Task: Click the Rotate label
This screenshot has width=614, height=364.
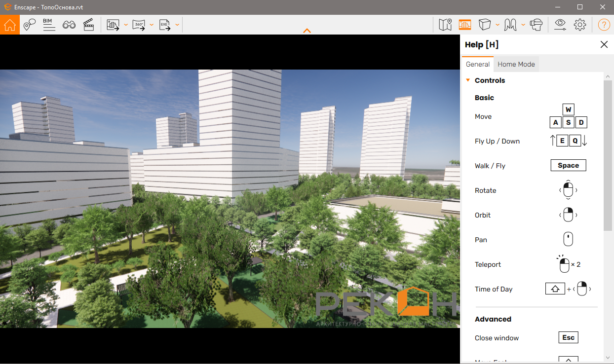Action: click(x=486, y=190)
